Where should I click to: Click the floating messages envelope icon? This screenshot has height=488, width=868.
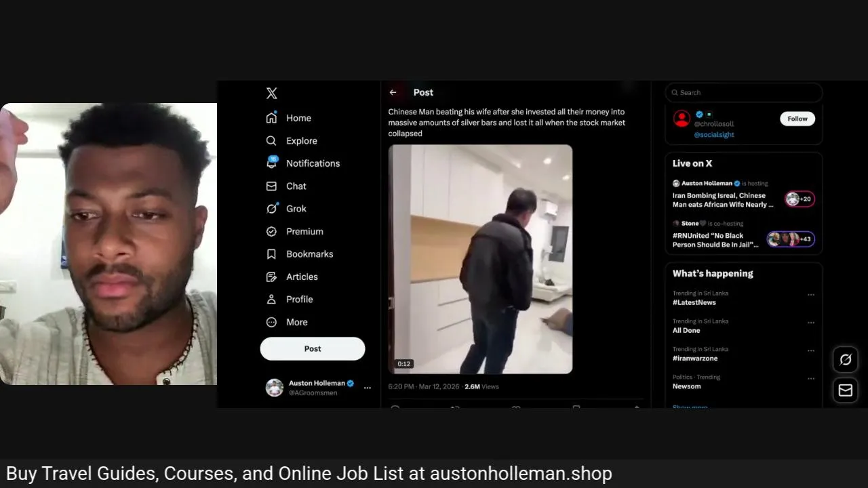point(846,390)
